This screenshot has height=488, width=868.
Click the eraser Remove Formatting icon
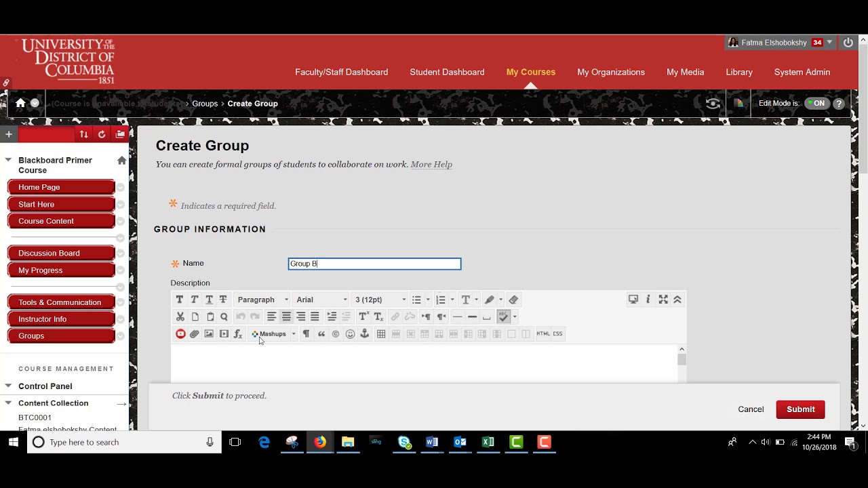pyautogui.click(x=513, y=300)
